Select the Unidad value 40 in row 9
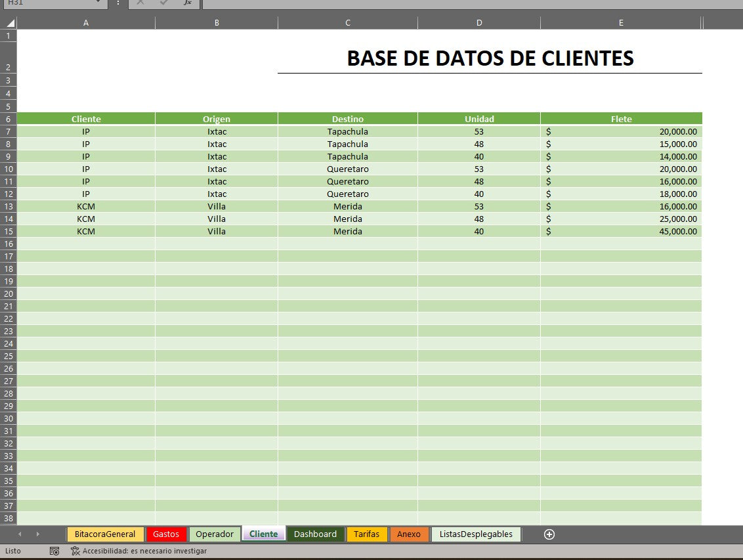This screenshot has width=743, height=560. [479, 156]
